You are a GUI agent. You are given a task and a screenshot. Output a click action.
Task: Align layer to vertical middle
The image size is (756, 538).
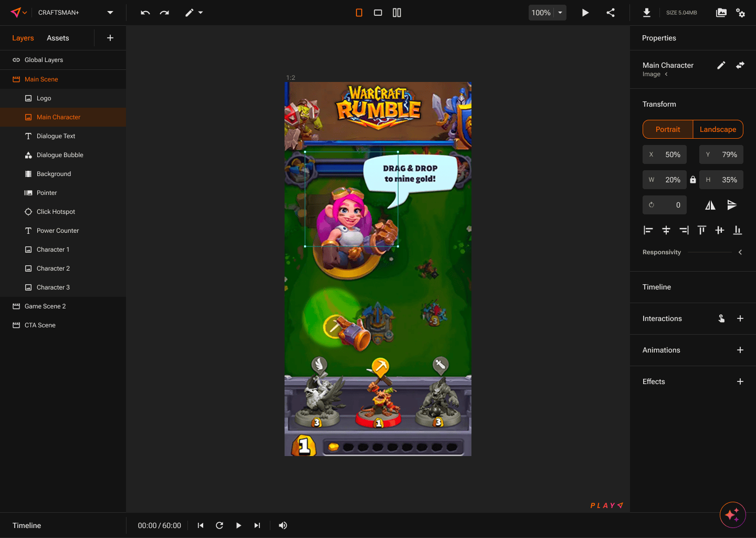[x=720, y=230]
